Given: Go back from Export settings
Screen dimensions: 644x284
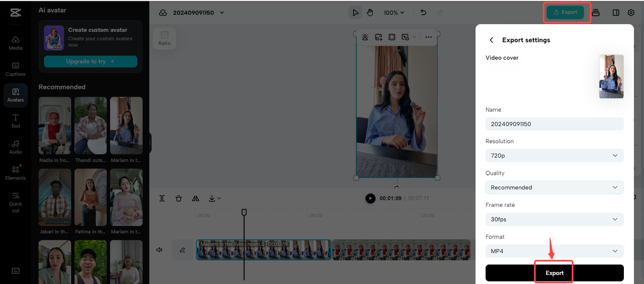Looking at the screenshot, I should [492, 40].
